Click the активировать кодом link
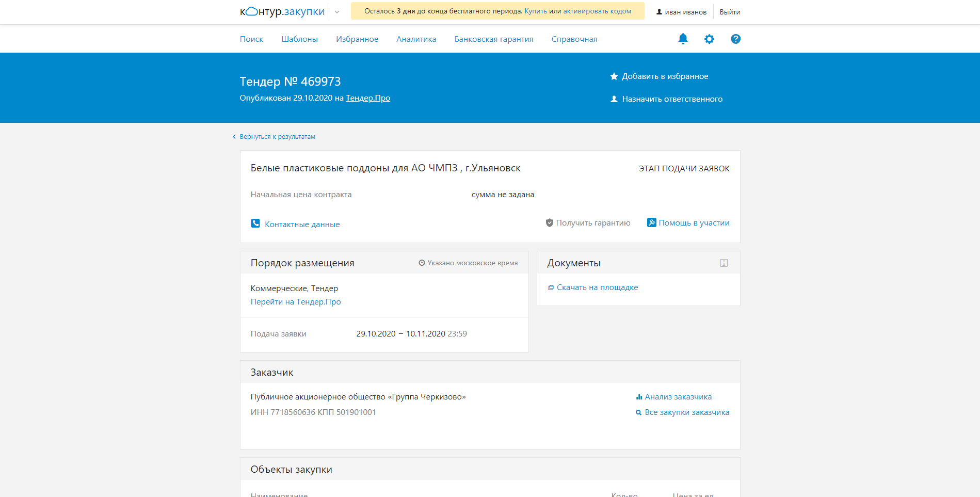This screenshot has width=980, height=497. coord(597,11)
